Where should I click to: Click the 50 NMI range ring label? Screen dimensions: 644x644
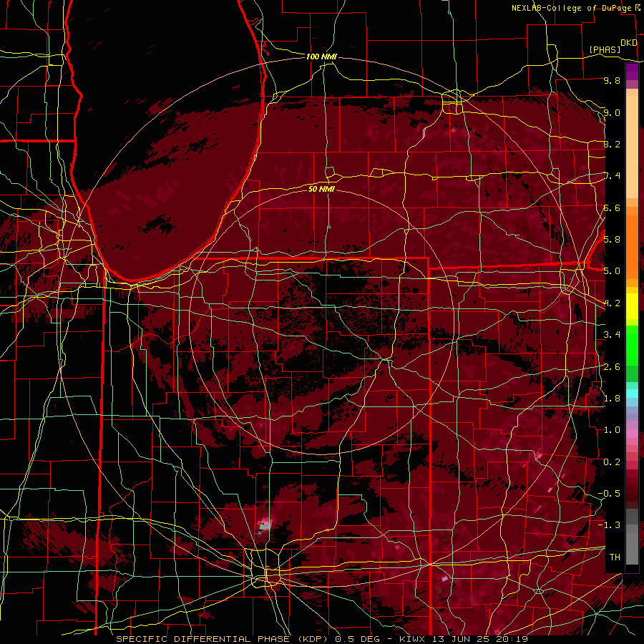pyautogui.click(x=321, y=189)
